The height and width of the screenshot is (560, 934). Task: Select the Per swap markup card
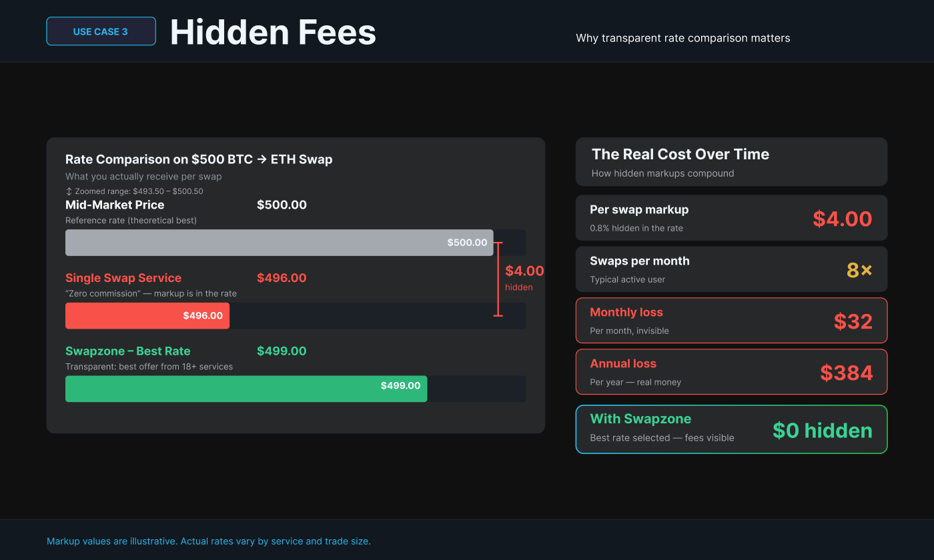coord(731,218)
